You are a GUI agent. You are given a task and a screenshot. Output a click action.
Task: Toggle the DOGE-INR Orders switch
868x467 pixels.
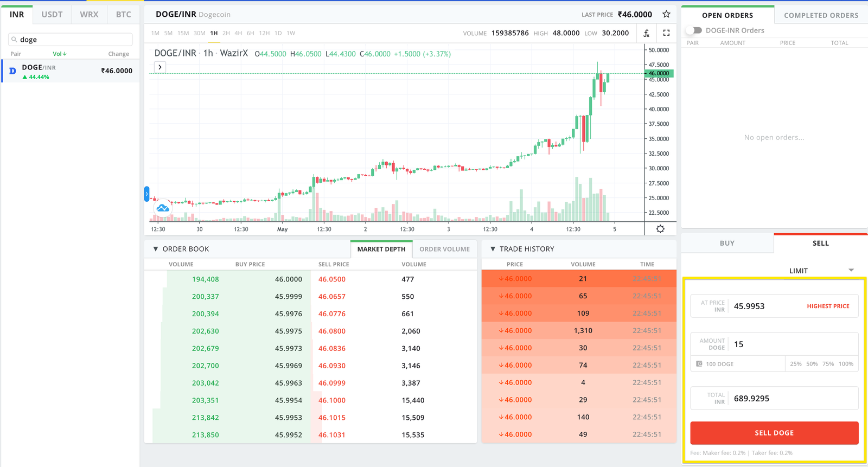point(694,30)
